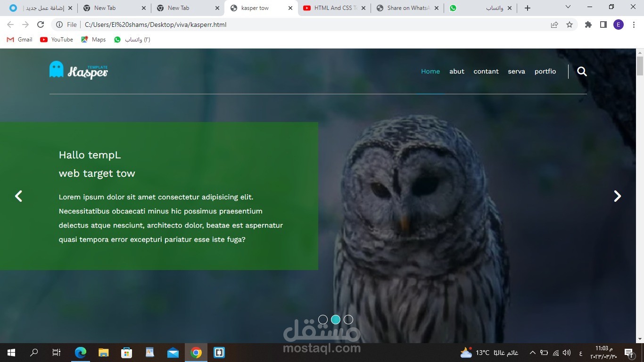Bookmark this page using the star icon
The height and width of the screenshot is (362, 644).
(x=569, y=25)
